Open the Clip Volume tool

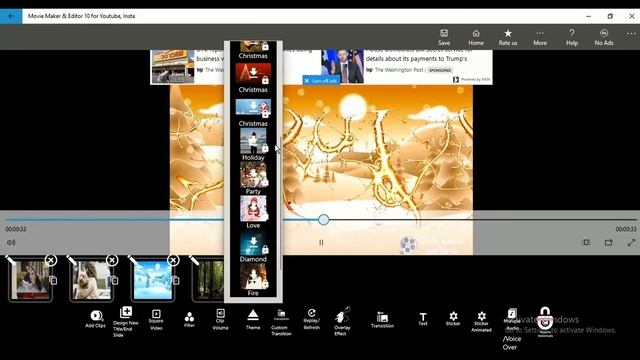(220, 319)
